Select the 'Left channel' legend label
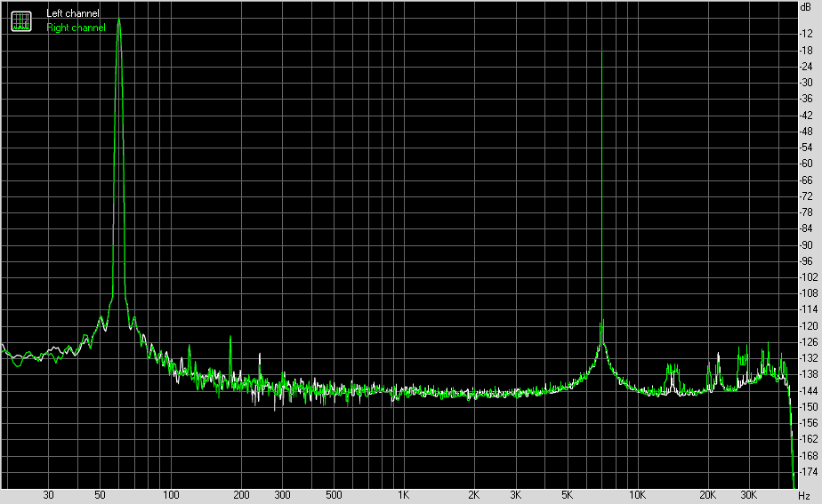The width and height of the screenshot is (822, 504). (x=72, y=13)
